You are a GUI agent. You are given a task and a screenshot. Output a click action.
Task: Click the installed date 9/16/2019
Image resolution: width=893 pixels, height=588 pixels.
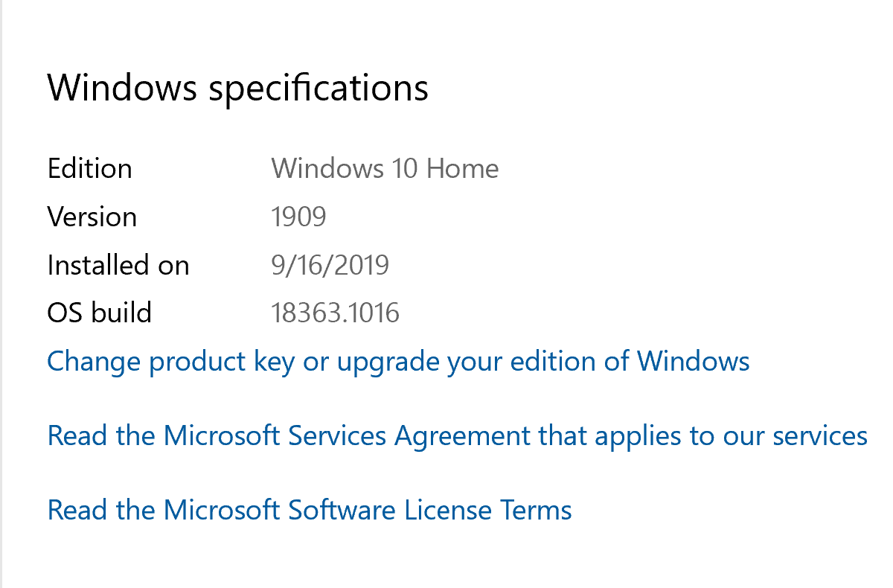330,264
